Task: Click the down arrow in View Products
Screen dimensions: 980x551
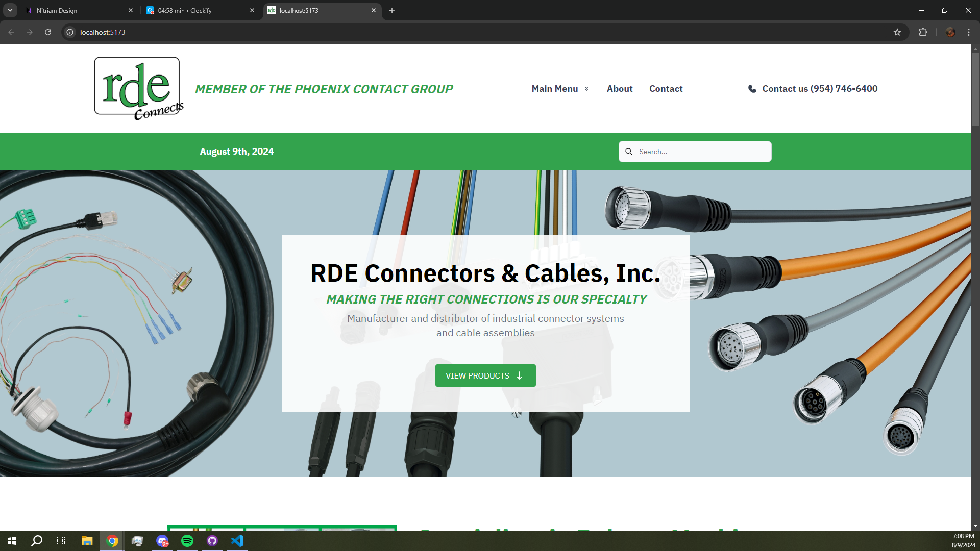Action: pyautogui.click(x=520, y=375)
